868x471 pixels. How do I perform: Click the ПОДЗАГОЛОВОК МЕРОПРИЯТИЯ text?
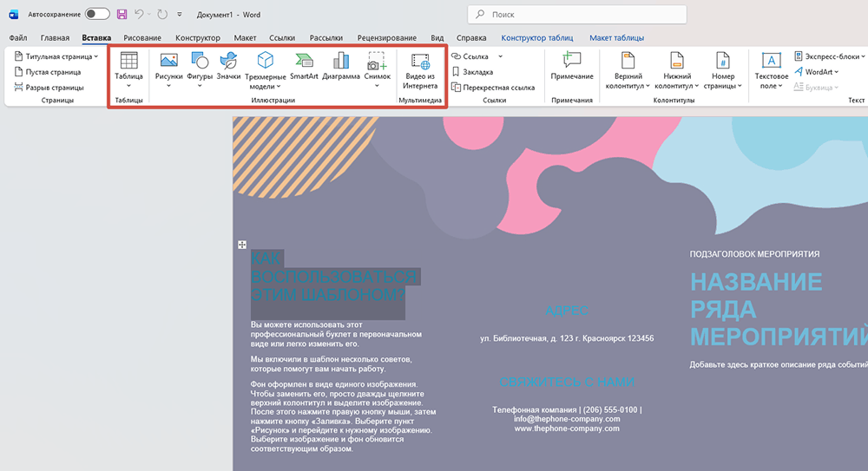[x=754, y=254]
